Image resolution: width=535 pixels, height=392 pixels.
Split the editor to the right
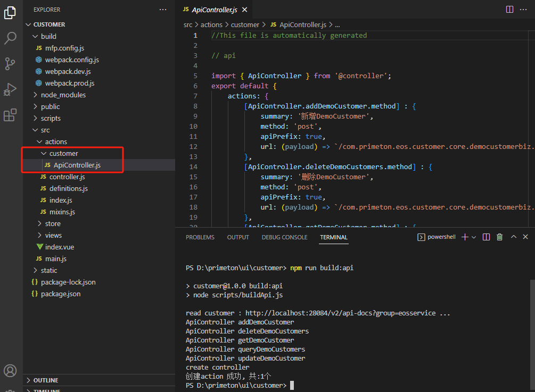[x=509, y=10]
